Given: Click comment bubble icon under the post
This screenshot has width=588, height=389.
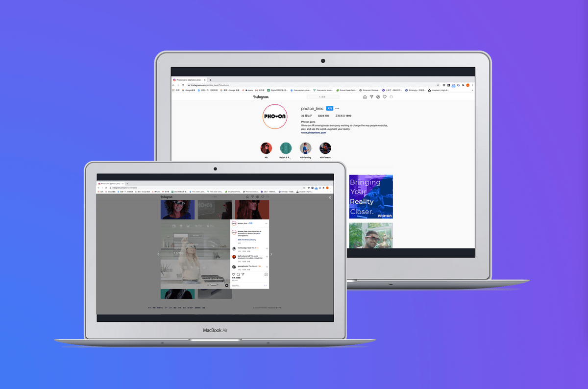Looking at the screenshot, I should click(x=238, y=274).
